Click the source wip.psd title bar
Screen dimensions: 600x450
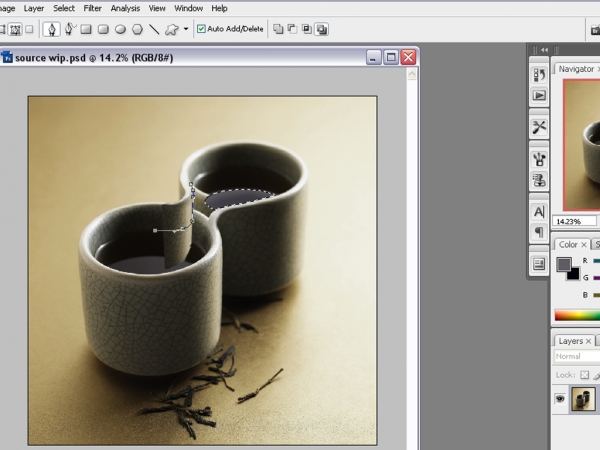coord(209,58)
